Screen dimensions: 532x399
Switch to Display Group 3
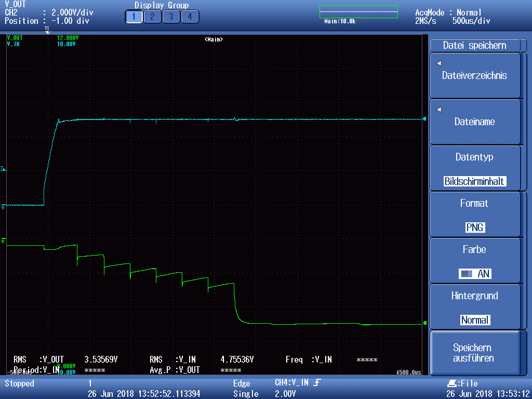(171, 17)
